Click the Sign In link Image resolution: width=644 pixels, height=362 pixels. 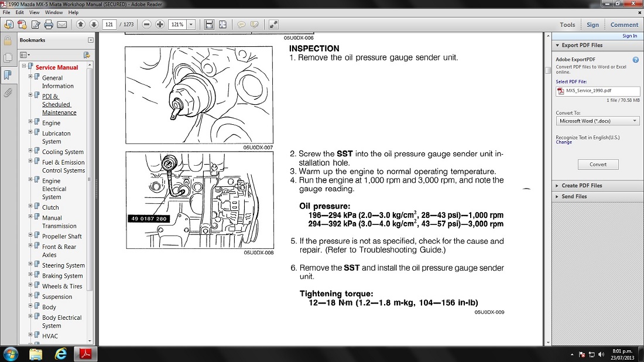(x=629, y=36)
